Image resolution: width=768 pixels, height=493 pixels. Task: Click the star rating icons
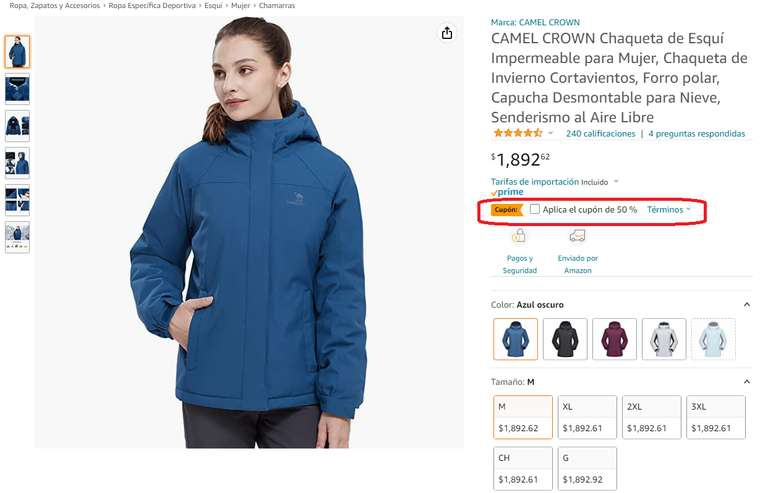[x=518, y=133]
